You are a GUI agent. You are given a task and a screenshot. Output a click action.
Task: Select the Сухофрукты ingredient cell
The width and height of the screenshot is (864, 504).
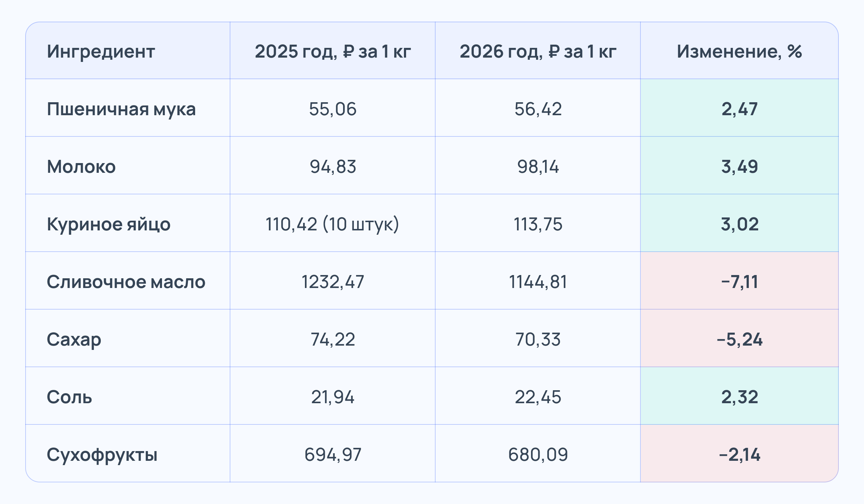click(102, 454)
